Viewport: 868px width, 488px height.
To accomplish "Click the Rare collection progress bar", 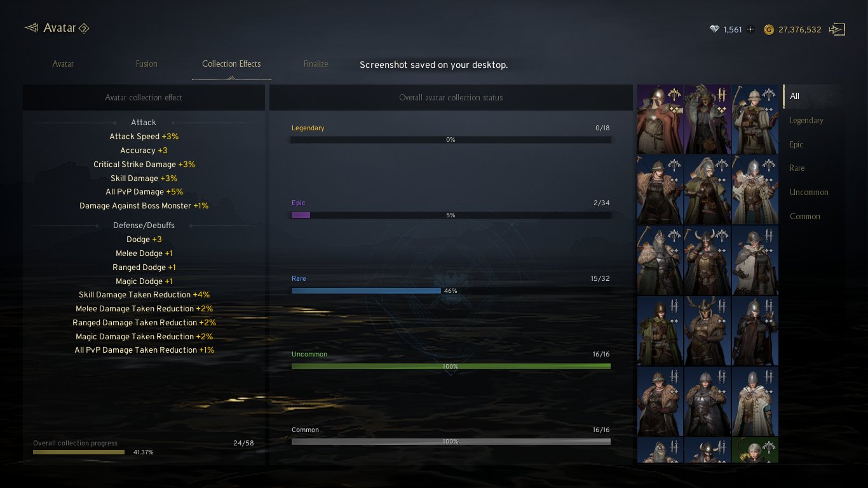I will click(x=451, y=290).
